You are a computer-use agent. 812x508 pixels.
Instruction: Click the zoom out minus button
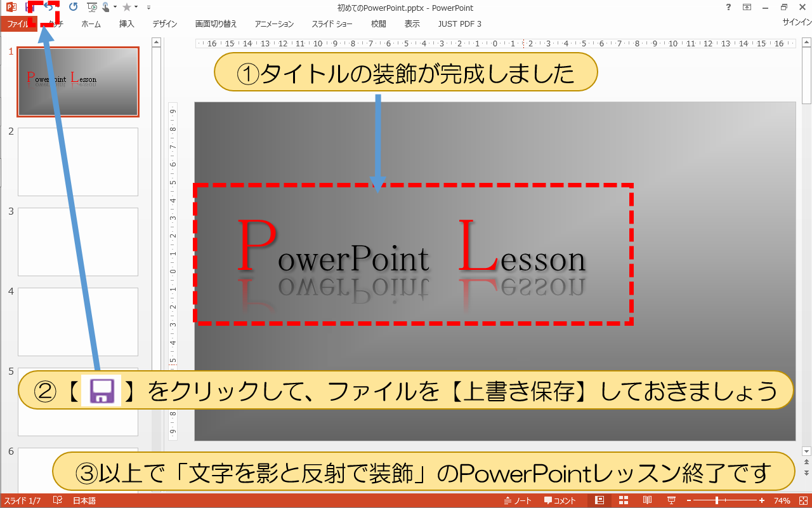click(689, 500)
